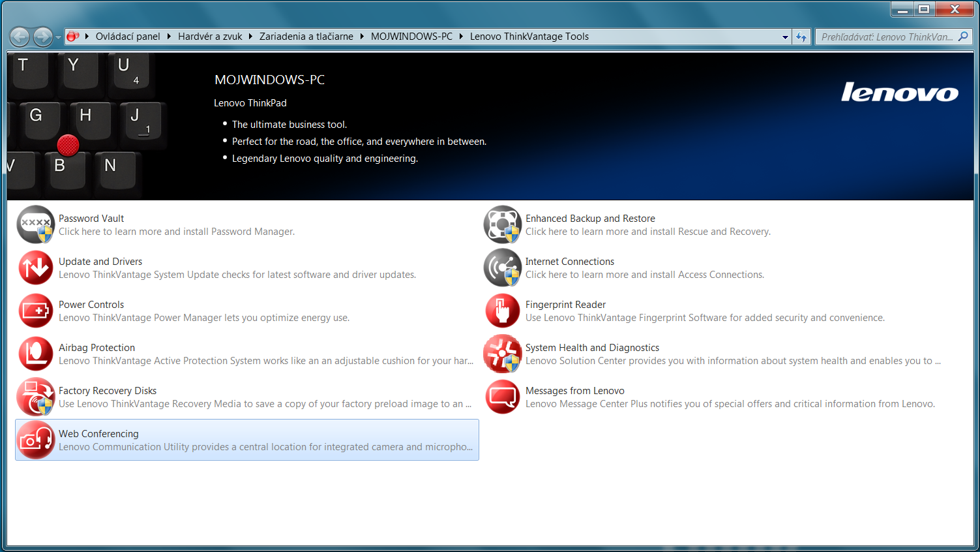The width and height of the screenshot is (980, 552).
Task: Click the Web Conferencing camera icon
Action: tap(36, 440)
